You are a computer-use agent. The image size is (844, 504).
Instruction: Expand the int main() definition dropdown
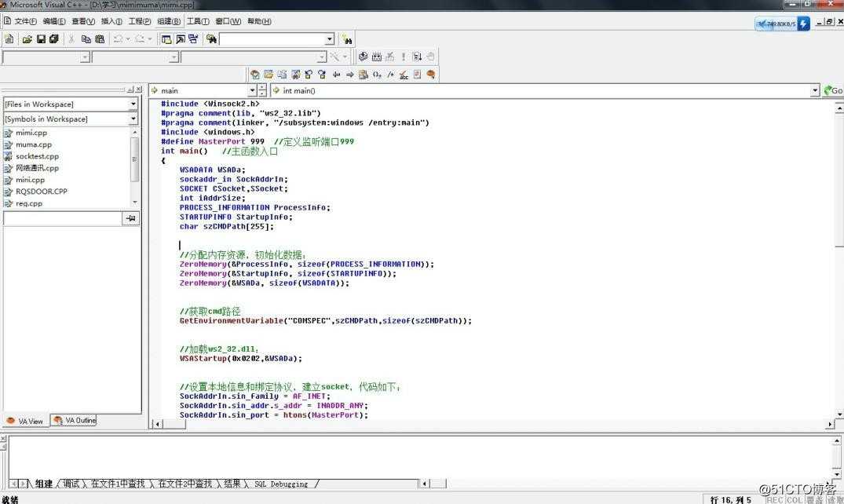tap(815, 90)
